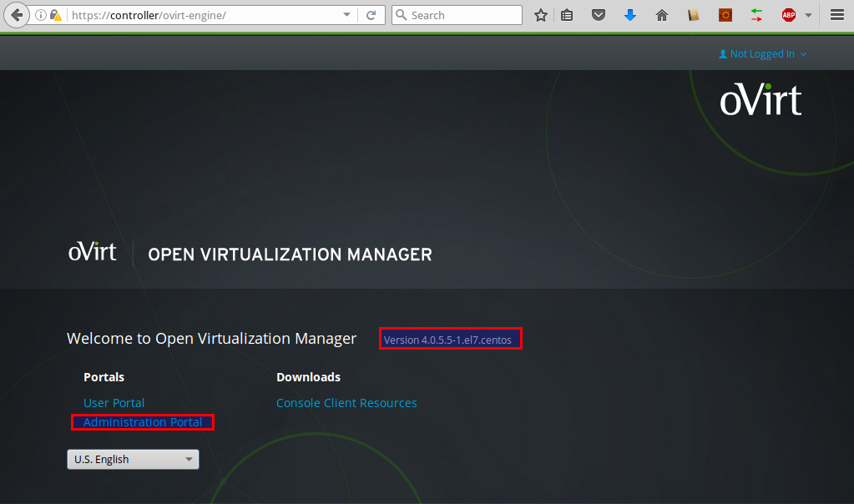Open the green and red arrows extension
Screen dimensions: 854x504
(x=756, y=15)
